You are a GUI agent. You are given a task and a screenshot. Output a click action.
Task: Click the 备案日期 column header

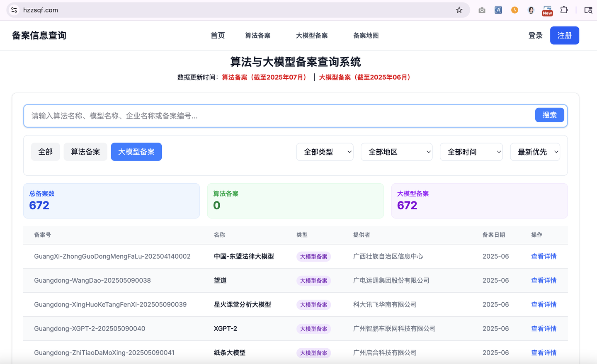pyautogui.click(x=494, y=235)
